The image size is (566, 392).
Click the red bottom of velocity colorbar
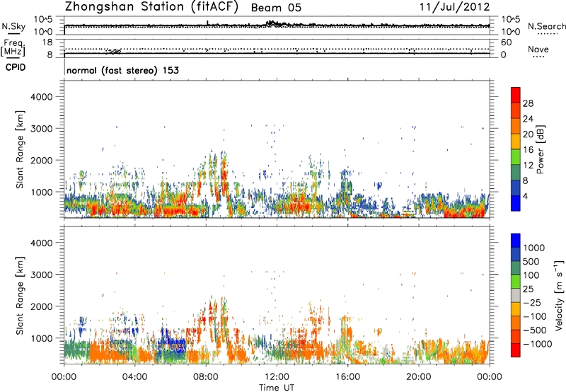[x=516, y=350]
